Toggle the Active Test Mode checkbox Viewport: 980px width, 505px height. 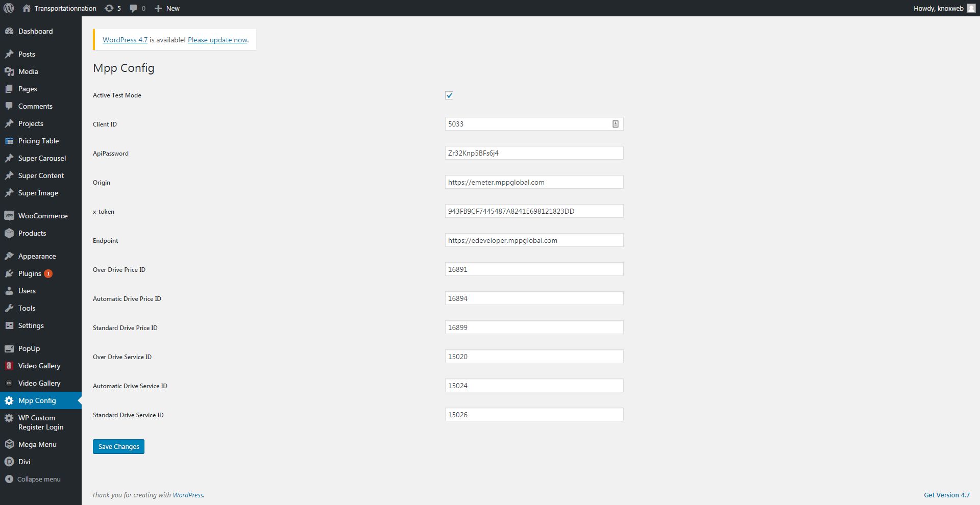(x=449, y=95)
